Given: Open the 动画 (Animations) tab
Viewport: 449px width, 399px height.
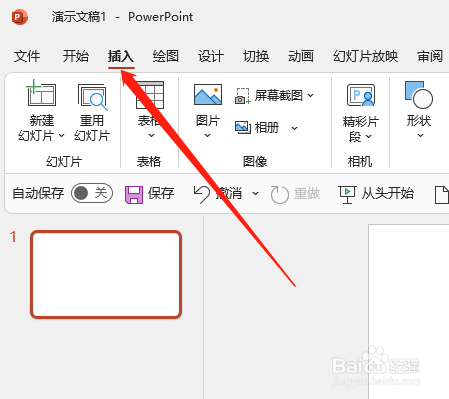Looking at the screenshot, I should pyautogui.click(x=301, y=56).
